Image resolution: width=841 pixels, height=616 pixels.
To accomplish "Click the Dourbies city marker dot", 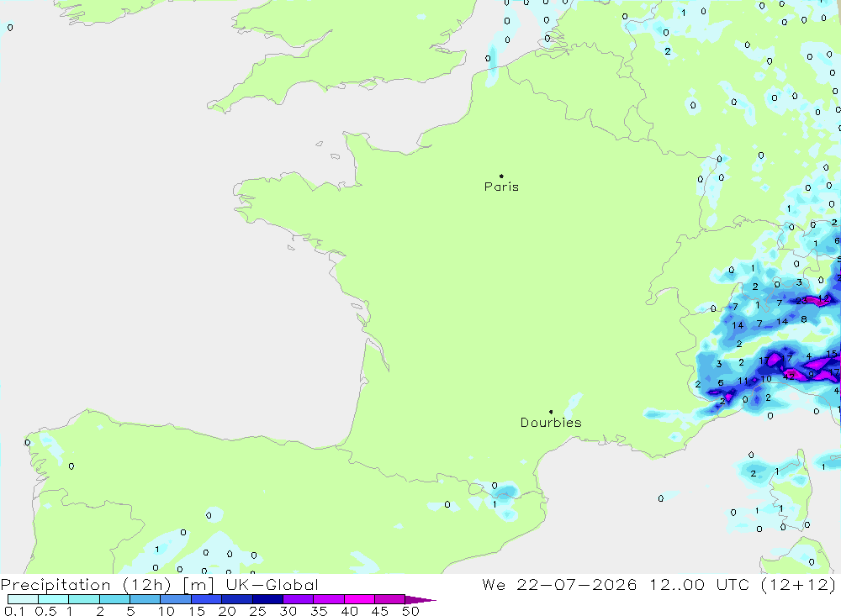I will tap(551, 412).
